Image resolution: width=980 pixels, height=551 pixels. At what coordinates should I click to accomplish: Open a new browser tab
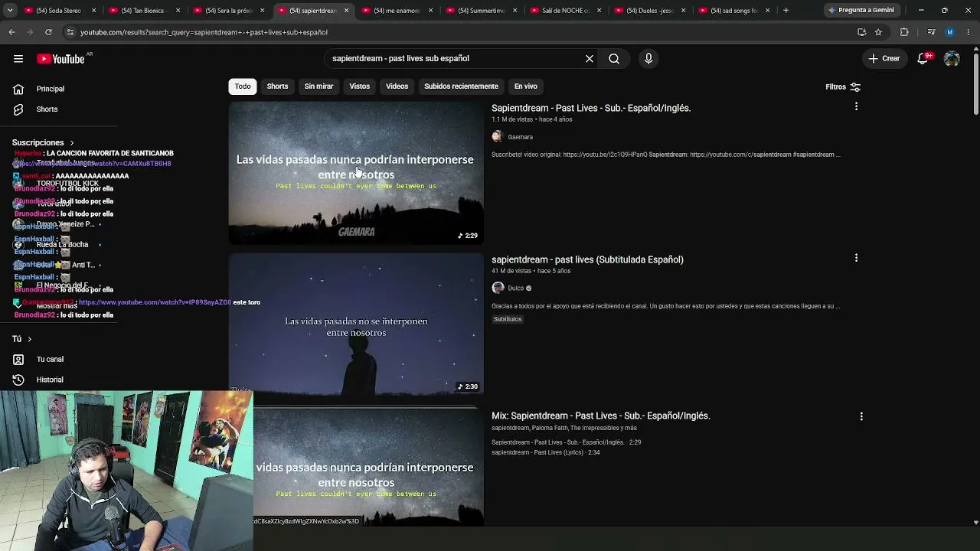tap(786, 11)
